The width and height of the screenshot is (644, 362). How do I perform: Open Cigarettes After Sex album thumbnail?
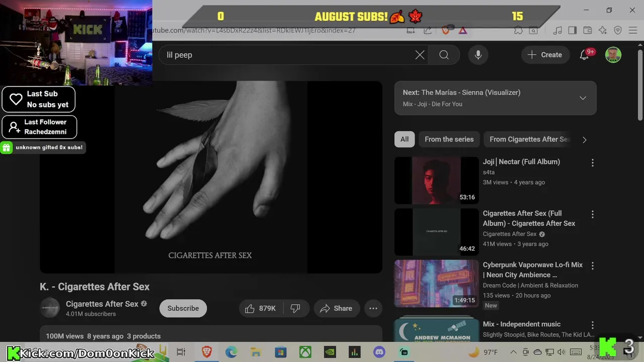(436, 232)
